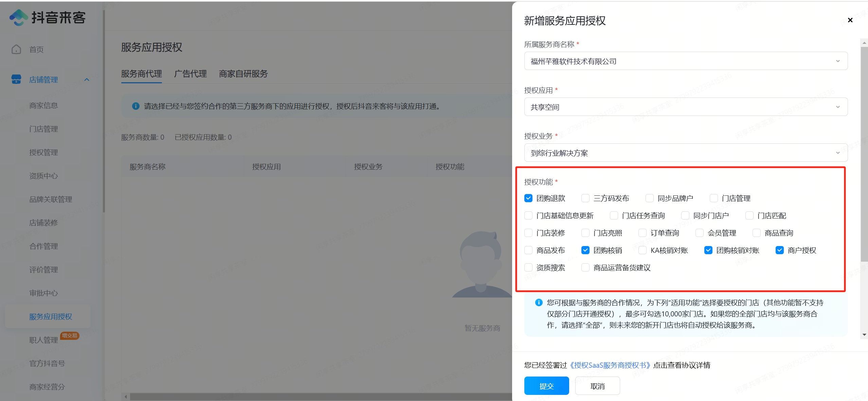Check the 同步门店户 checkbox
This screenshot has height=401, width=868.
tap(685, 215)
